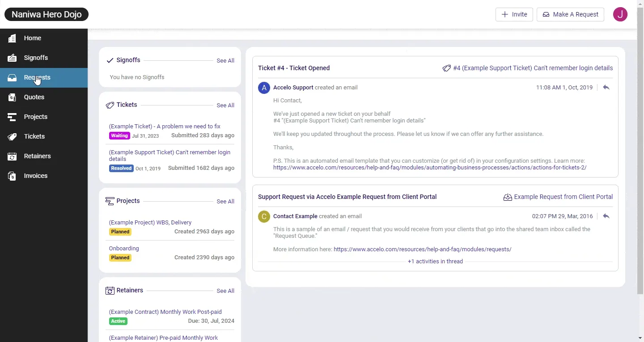Click the Invoices sidebar icon
The height and width of the screenshot is (342, 644).
pyautogui.click(x=12, y=176)
